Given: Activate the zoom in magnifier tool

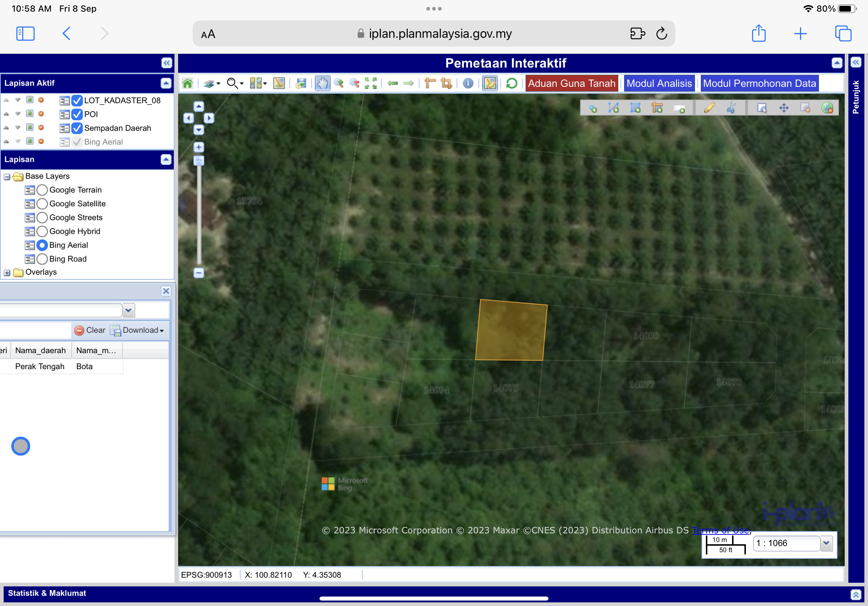Looking at the screenshot, I should point(339,83).
